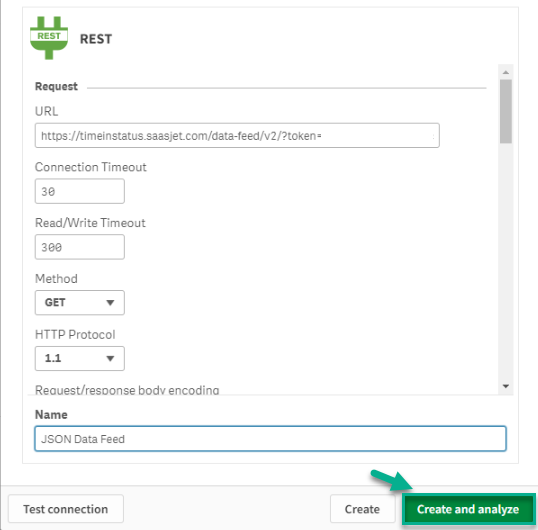The width and height of the screenshot is (538, 530).
Task: Open the Method GET dropdown
Action: click(80, 303)
